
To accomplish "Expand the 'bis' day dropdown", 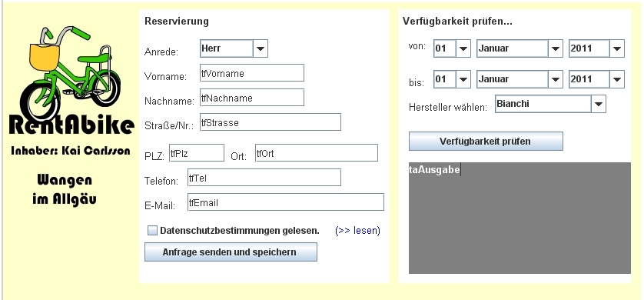I will click(x=452, y=79).
